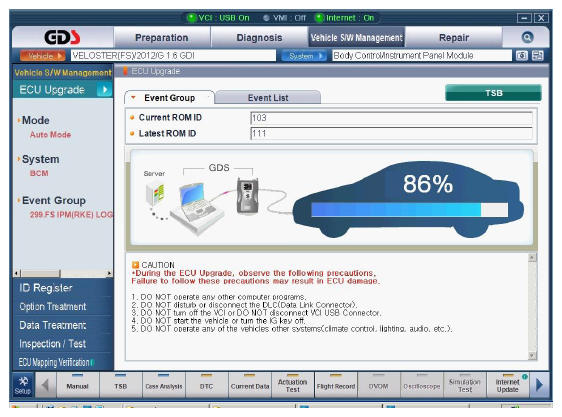Image resolution: width=562 pixels, height=417 pixels.
Task: Open DVOM from the bottom toolbar
Action: click(x=378, y=385)
